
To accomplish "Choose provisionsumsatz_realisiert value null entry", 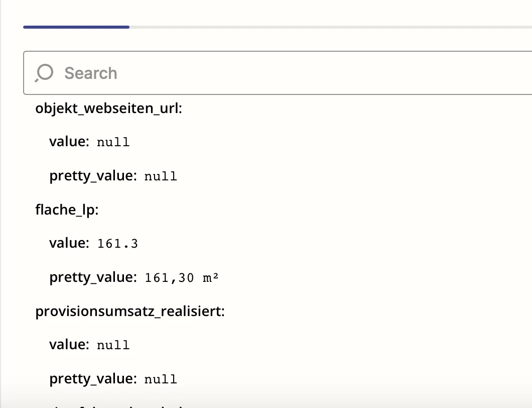I will point(89,345).
